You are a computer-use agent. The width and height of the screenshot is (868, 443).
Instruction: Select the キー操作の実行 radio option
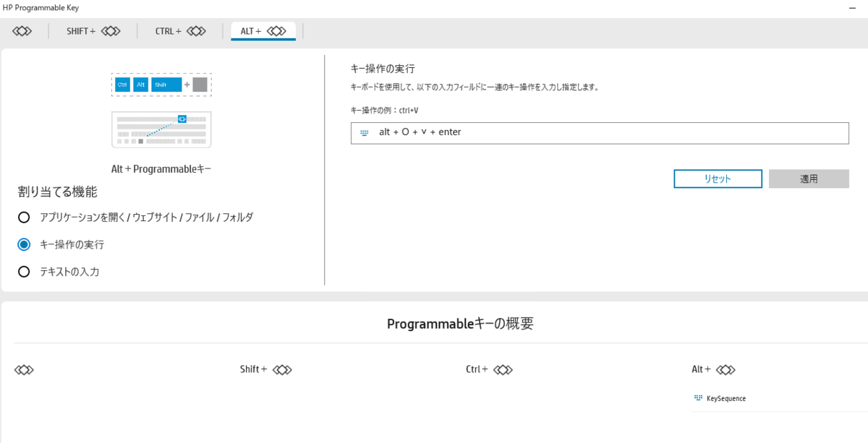tap(61, 244)
